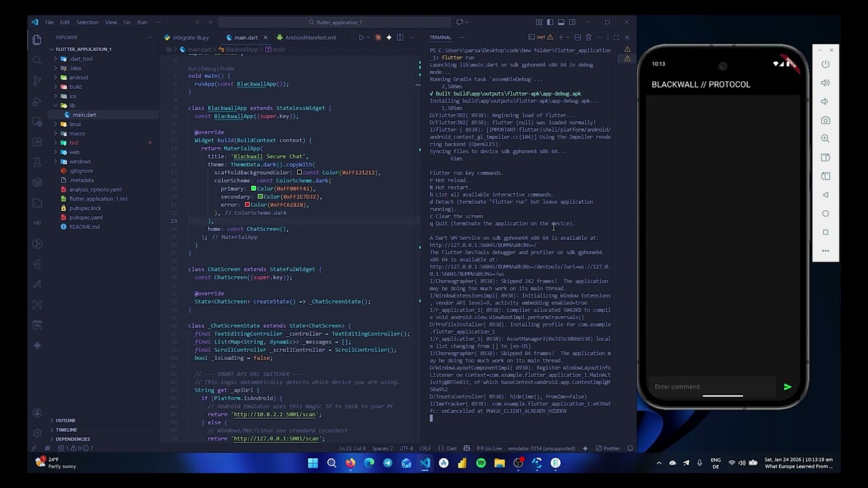Open the File menu
Image resolution: width=868 pixels, height=488 pixels.
[50, 22]
